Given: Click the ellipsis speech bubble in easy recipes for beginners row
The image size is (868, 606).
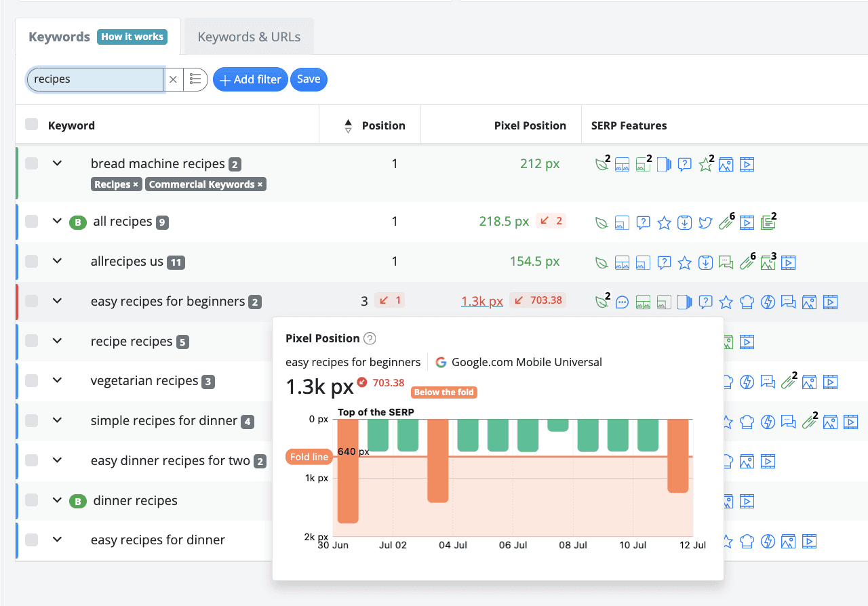Looking at the screenshot, I should tap(622, 302).
